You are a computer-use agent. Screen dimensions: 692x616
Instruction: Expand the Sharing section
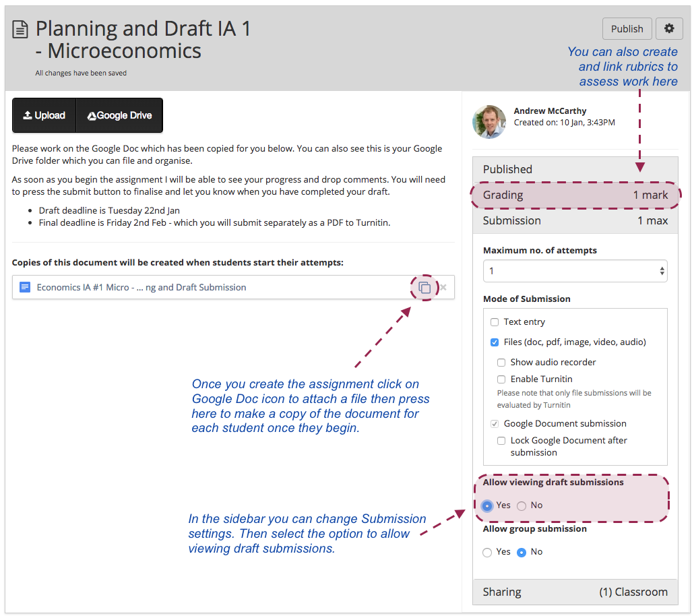[x=575, y=592]
